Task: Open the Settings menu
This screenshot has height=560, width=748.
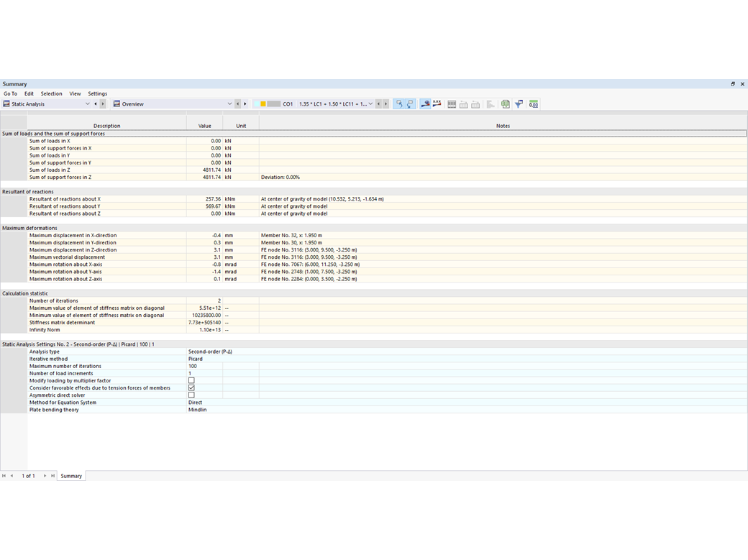Action: pos(97,93)
